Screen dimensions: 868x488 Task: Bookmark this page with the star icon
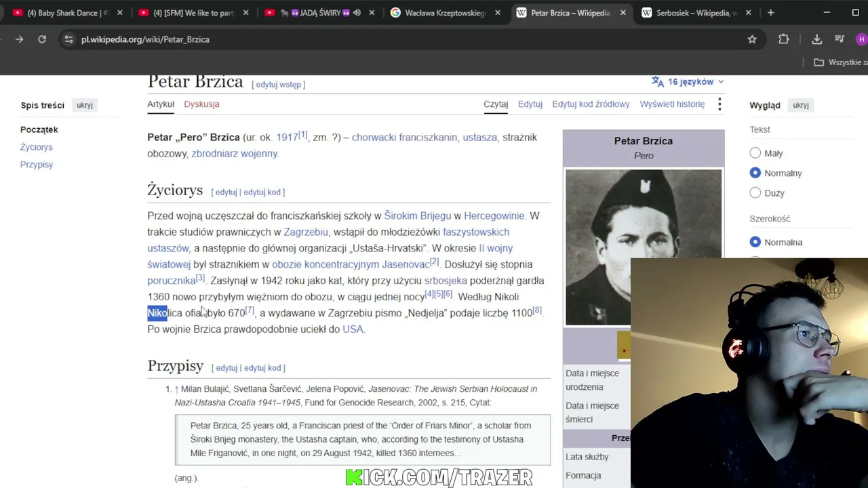click(x=752, y=39)
